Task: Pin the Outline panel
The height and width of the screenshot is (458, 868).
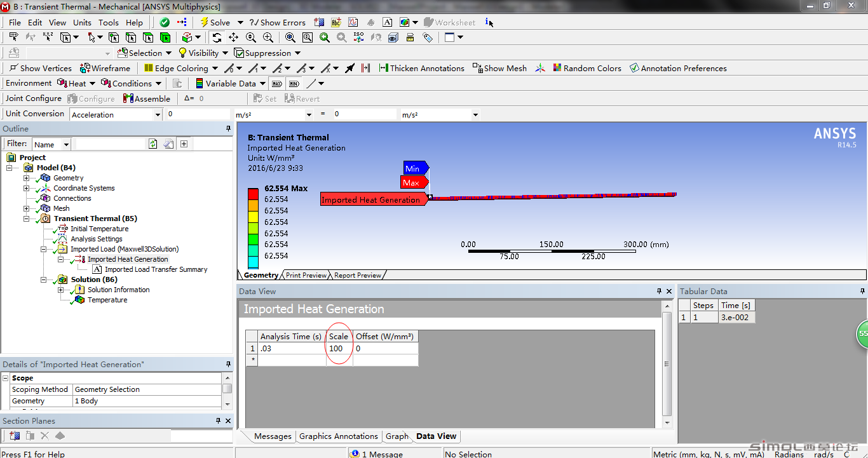Action: [229, 128]
